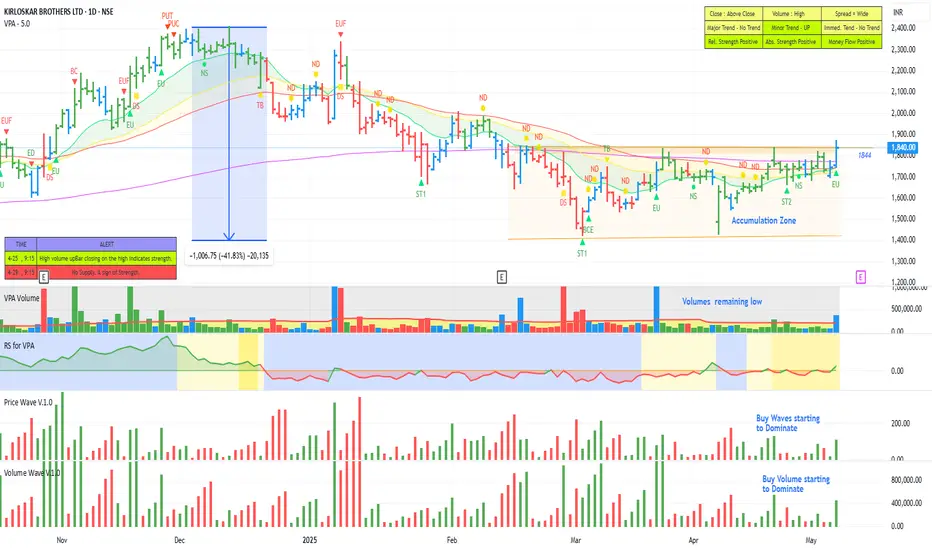Select the VPA - 5.0 indicator legend
This screenshot has width=932, height=550.
pos(17,24)
